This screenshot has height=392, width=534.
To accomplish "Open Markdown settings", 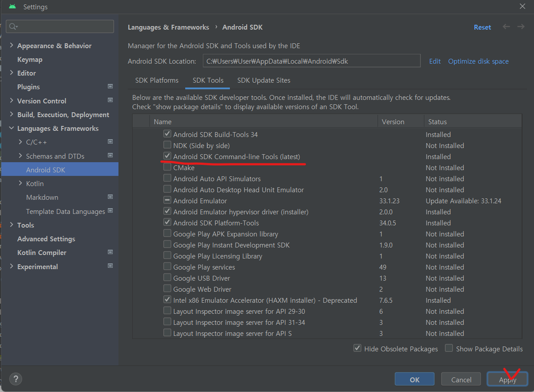I will [x=42, y=198].
